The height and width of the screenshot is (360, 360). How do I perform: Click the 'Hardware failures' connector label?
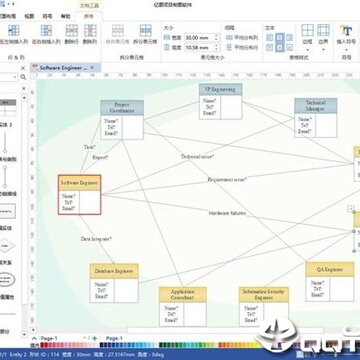tap(227, 213)
